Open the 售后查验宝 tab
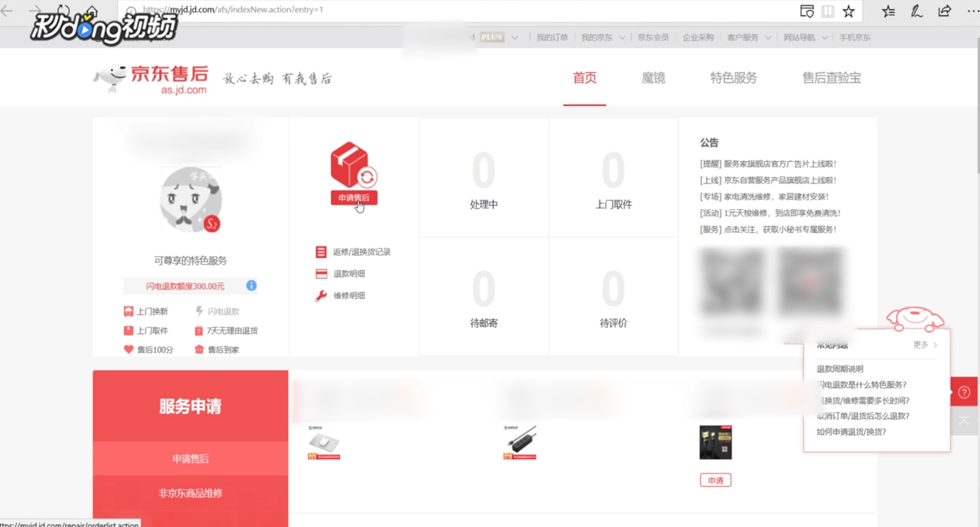Image resolution: width=980 pixels, height=527 pixels. click(831, 78)
